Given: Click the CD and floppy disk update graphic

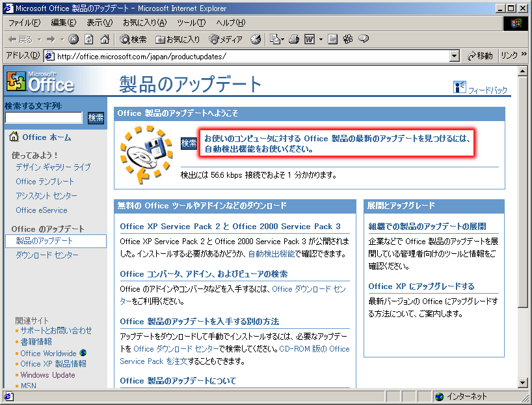Looking at the screenshot, I should [x=146, y=154].
